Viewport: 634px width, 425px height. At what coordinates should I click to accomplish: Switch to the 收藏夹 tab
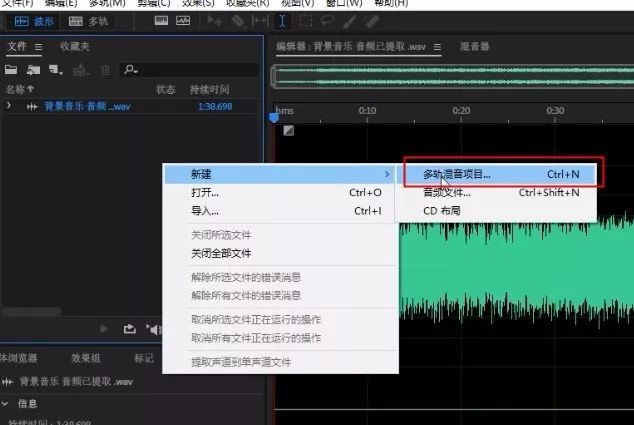coord(74,47)
